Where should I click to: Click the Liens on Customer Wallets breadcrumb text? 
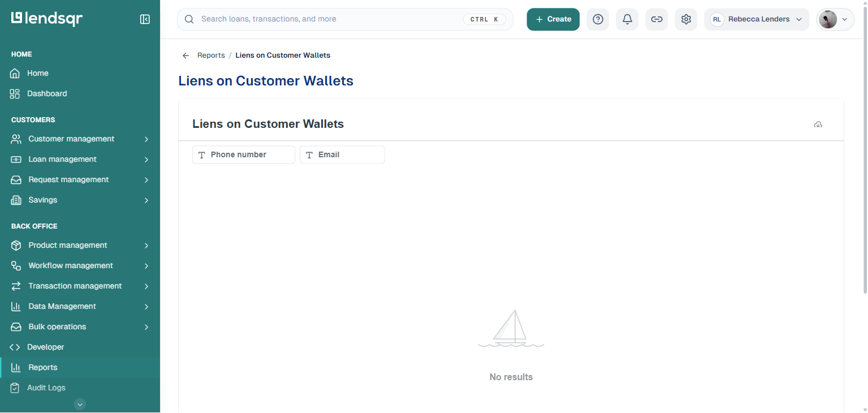(283, 55)
